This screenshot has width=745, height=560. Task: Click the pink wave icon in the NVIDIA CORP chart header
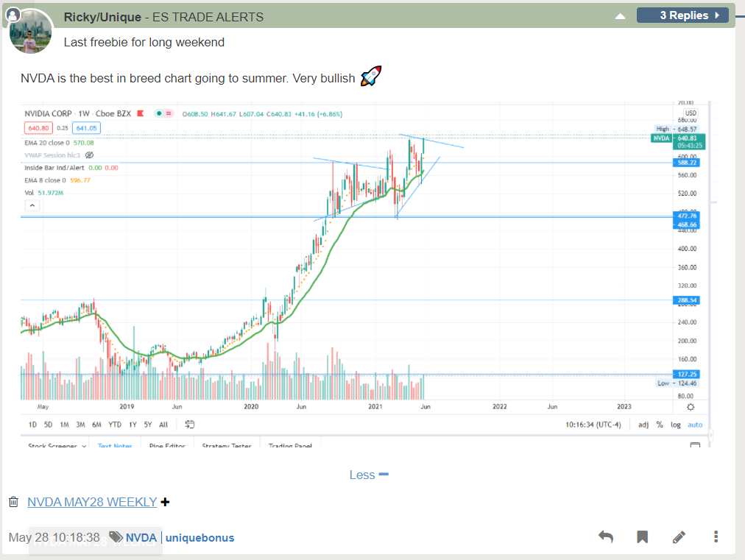point(169,113)
